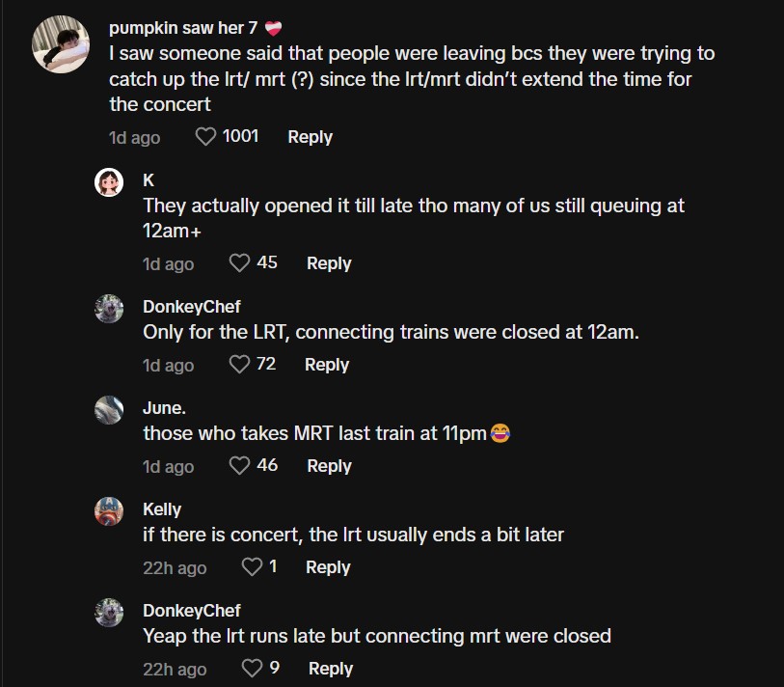The image size is (784, 687).
Task: Like June.'s reply about MRT last train
Action: point(239,466)
